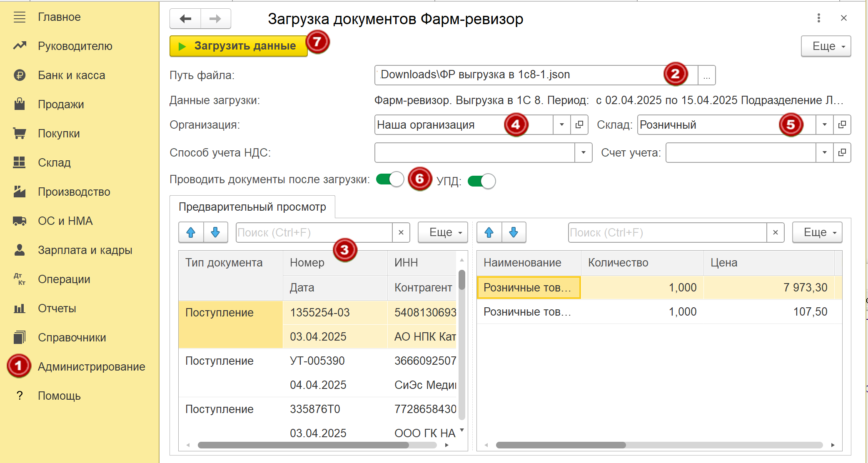Select the item row priced 7 973,30
The height and width of the screenshot is (463, 868).
pos(659,288)
